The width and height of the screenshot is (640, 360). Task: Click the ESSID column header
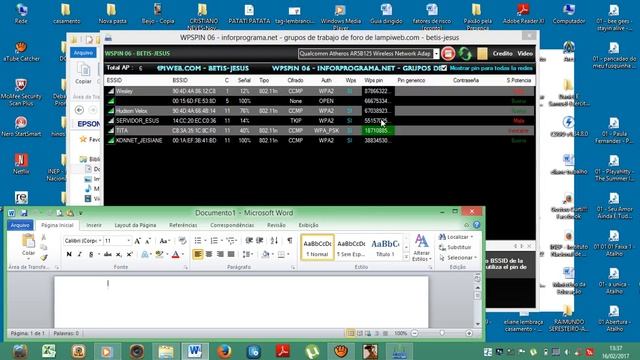point(114,80)
